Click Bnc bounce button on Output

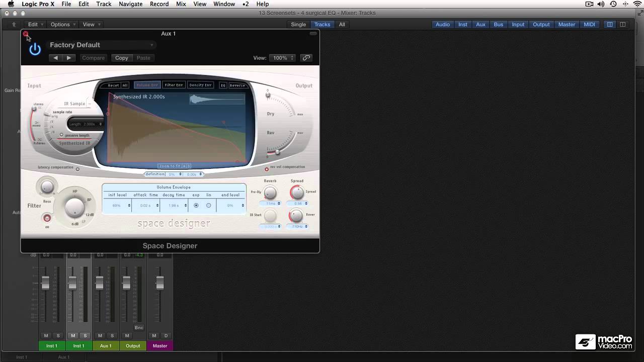(x=139, y=327)
